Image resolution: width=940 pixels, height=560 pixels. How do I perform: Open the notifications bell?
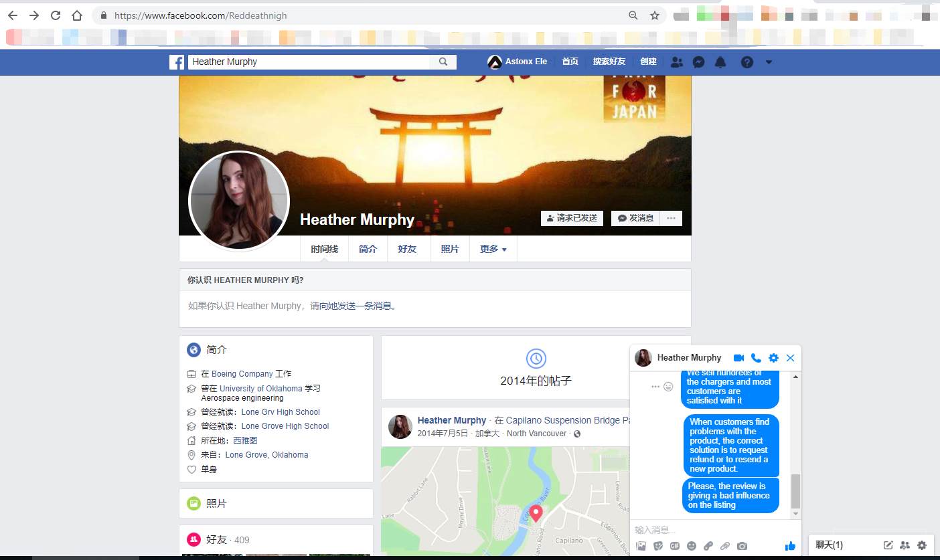pyautogui.click(x=720, y=62)
